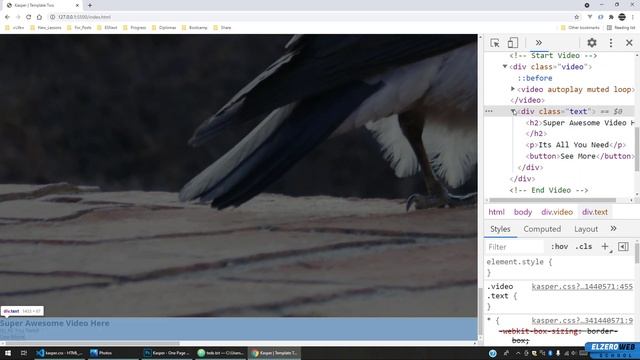This screenshot has width=640, height=360.
Task: Open the Chrome profile avatar
Action: point(622,17)
